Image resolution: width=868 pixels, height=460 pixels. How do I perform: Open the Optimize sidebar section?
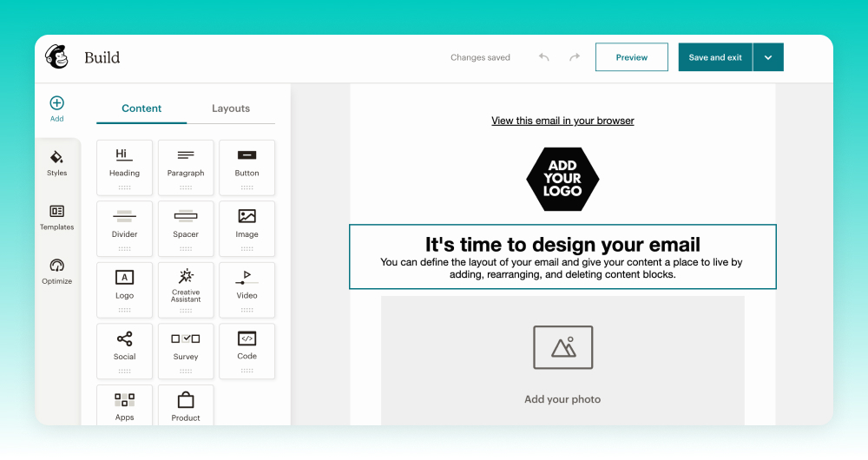click(56, 270)
